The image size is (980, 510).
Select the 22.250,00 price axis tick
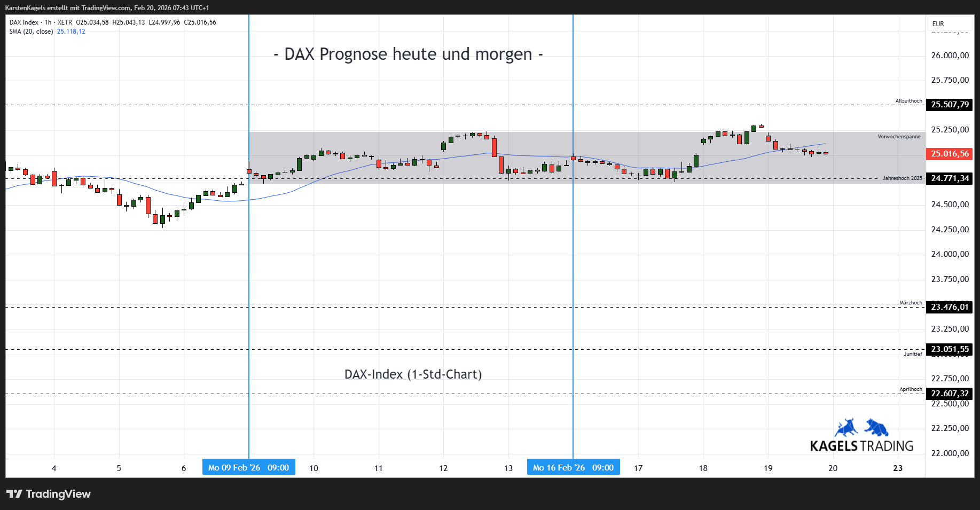950,428
